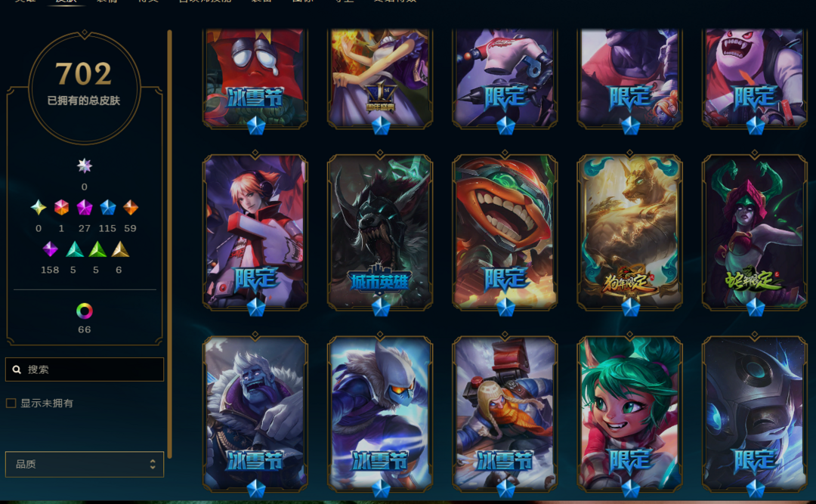Click the gold triangle icon showing 6
Viewport: 816px width, 504px height.
pos(120,249)
